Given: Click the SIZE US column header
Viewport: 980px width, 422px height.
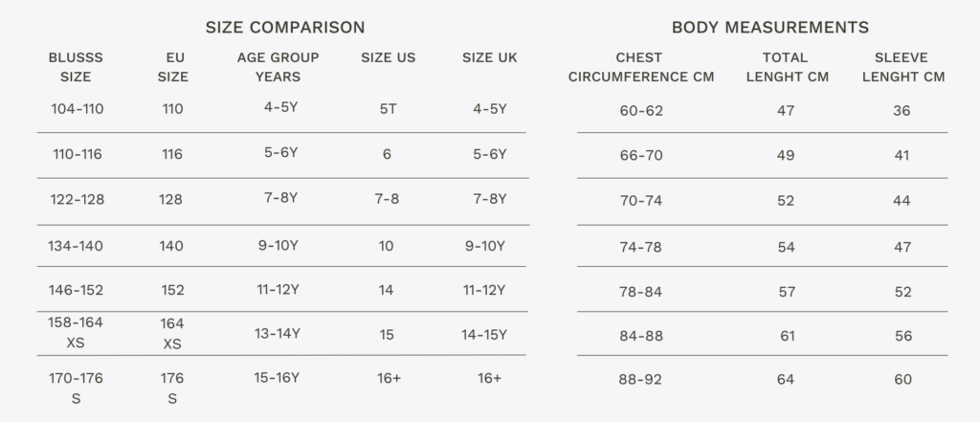Looking at the screenshot, I should [x=388, y=58].
